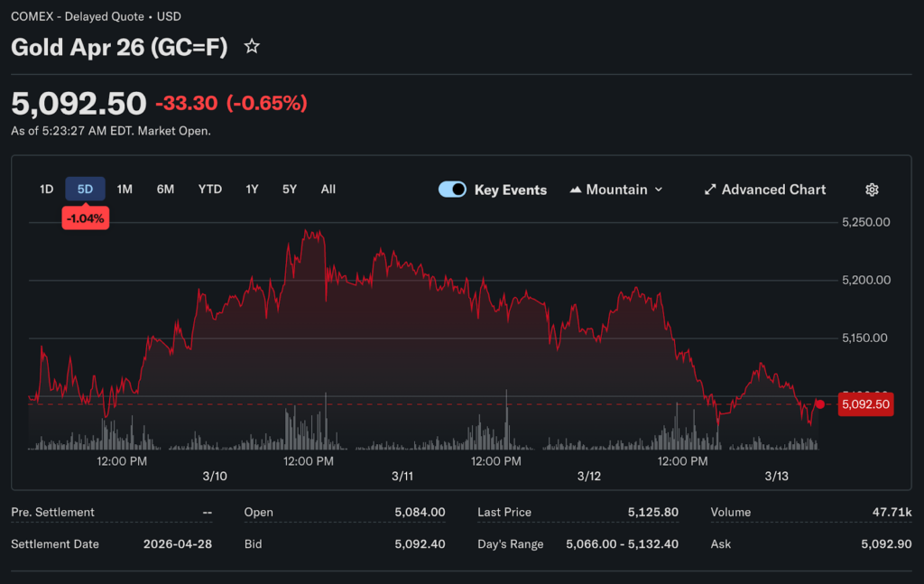Toggle the Key Events switch off

(452, 190)
